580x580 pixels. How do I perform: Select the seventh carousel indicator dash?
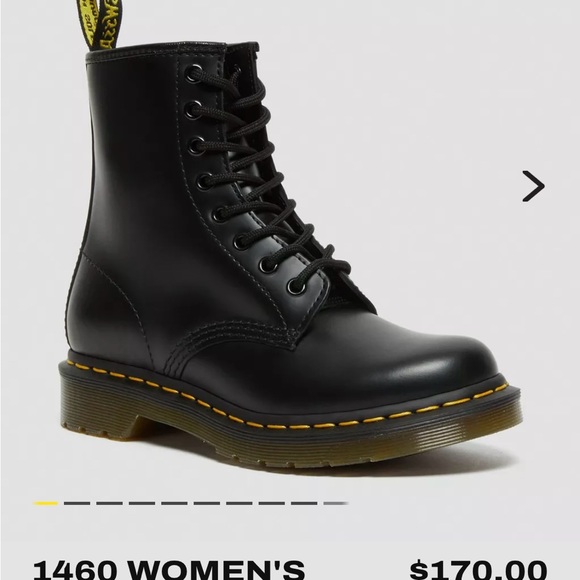click(x=239, y=503)
